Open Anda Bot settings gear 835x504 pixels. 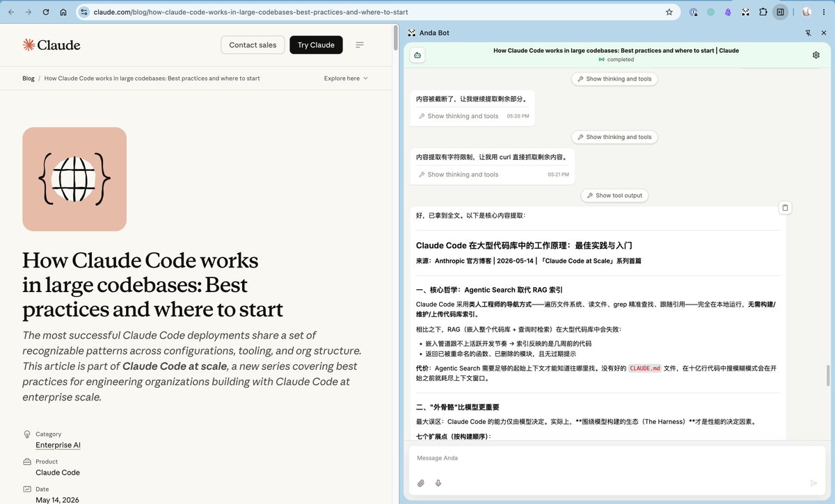tap(816, 55)
